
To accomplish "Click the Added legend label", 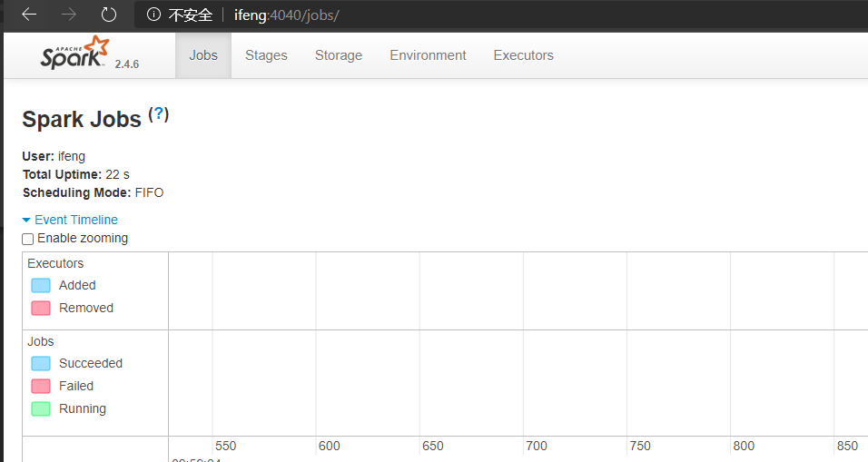I will [77, 285].
